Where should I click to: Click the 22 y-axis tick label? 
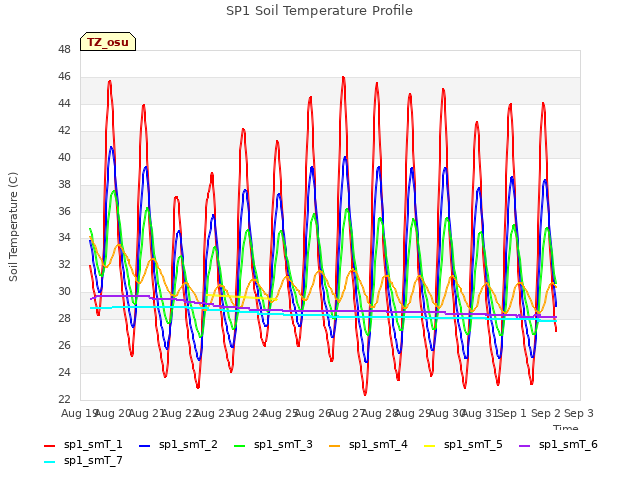pos(64,400)
